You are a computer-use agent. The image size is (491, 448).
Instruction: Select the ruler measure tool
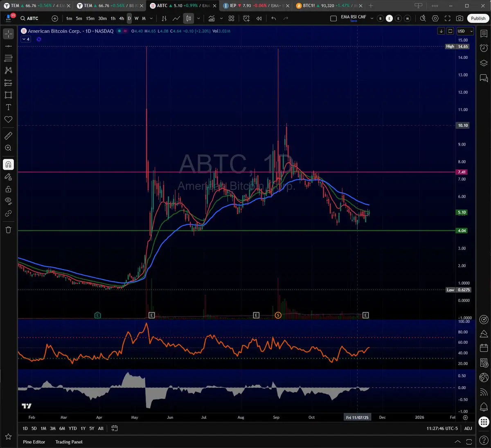(x=8, y=136)
